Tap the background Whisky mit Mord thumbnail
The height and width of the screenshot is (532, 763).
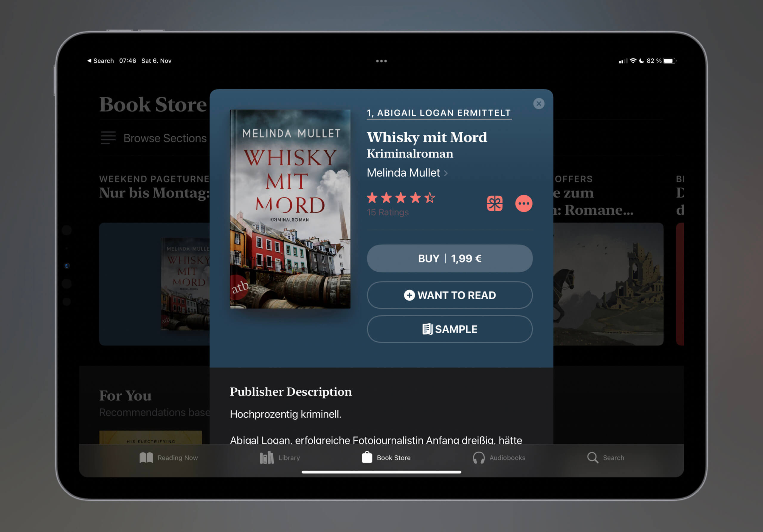tap(185, 284)
